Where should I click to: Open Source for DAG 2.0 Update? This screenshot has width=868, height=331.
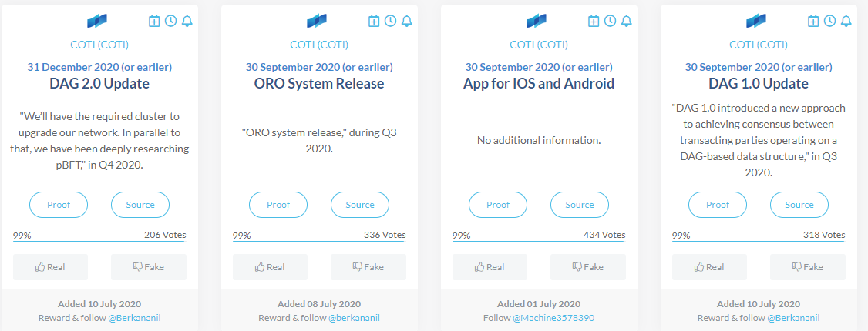tap(140, 205)
